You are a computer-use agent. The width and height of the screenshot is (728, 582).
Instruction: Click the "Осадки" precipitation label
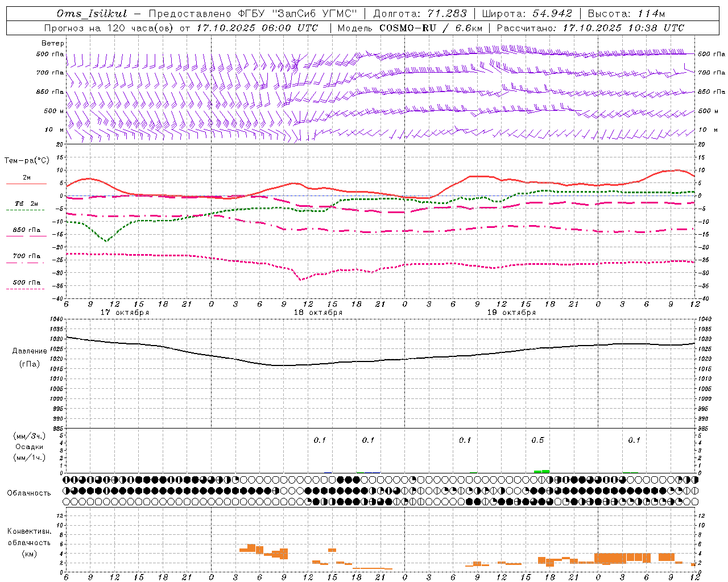(x=30, y=447)
